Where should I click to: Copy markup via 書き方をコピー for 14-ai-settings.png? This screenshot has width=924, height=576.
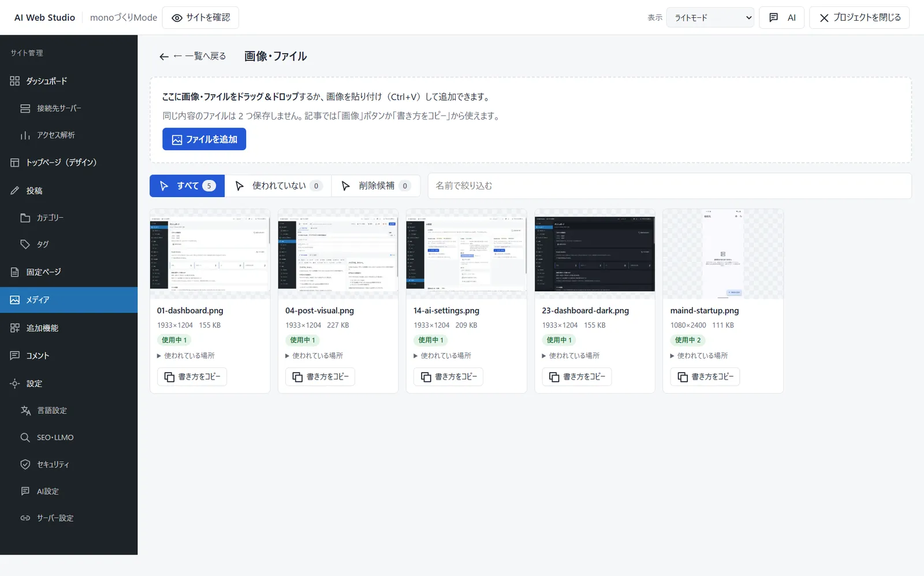pyautogui.click(x=449, y=377)
